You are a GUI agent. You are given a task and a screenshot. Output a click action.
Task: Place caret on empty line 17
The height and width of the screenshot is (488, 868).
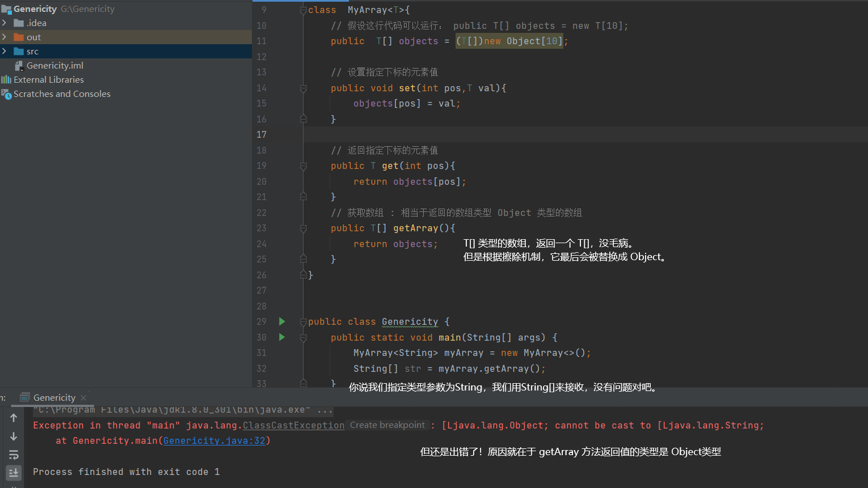pyautogui.click(x=584, y=134)
